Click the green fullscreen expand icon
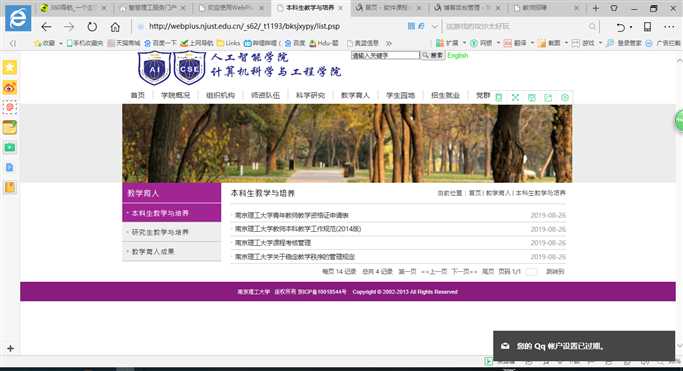Image resolution: width=683 pixels, height=371 pixels. [515, 98]
